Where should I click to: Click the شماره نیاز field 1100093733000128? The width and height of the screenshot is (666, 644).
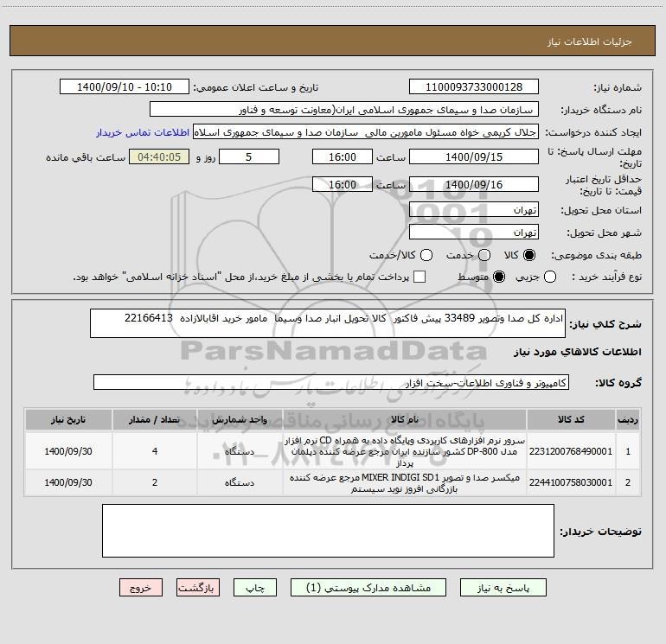(474, 86)
